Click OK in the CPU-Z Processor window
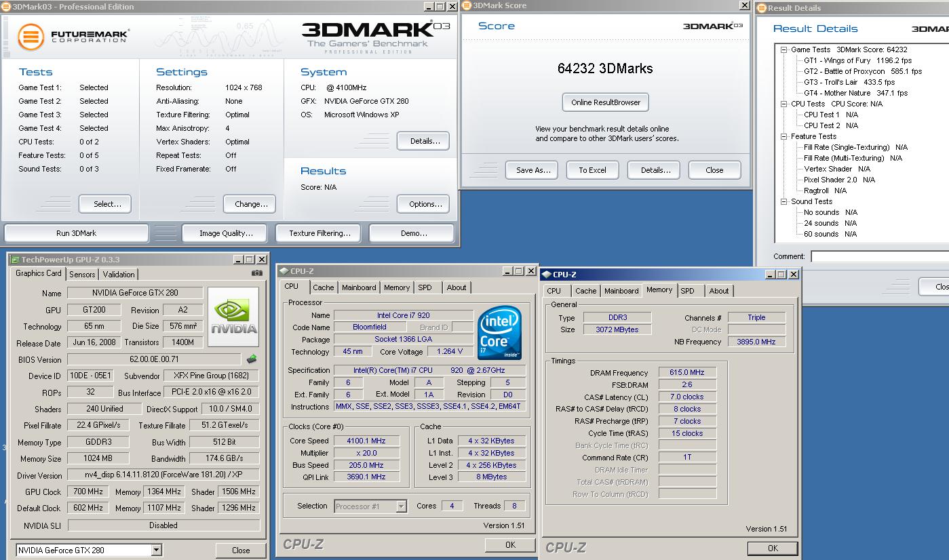Screen dimensions: 949x560 pyautogui.click(x=510, y=544)
